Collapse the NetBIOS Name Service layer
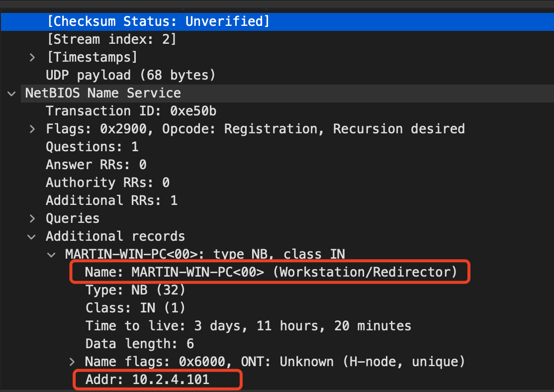The image size is (554, 392). (11, 93)
